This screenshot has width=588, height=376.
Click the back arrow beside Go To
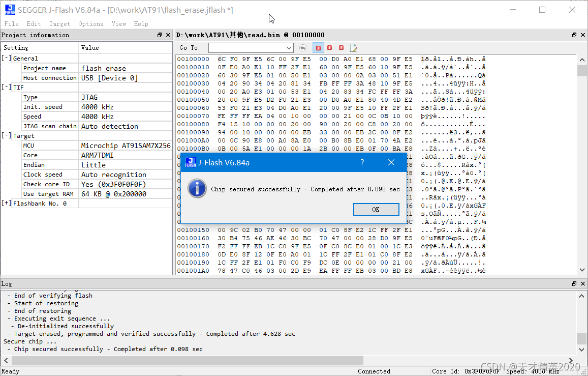302,48
